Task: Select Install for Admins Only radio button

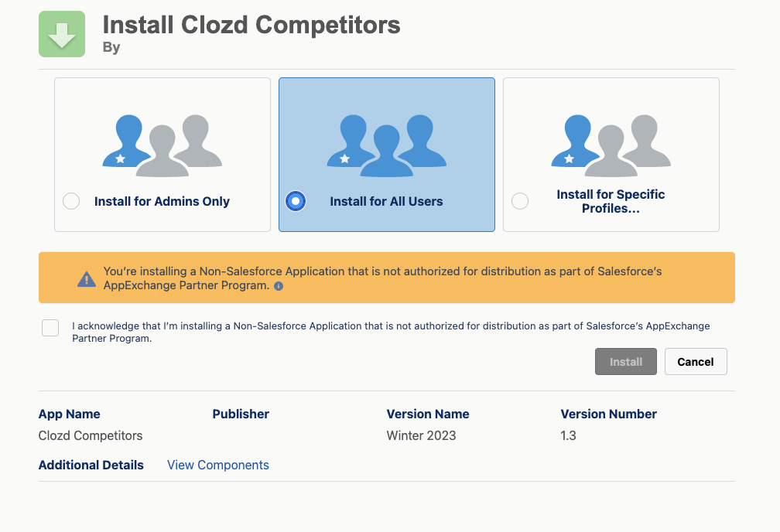Action: (71, 201)
